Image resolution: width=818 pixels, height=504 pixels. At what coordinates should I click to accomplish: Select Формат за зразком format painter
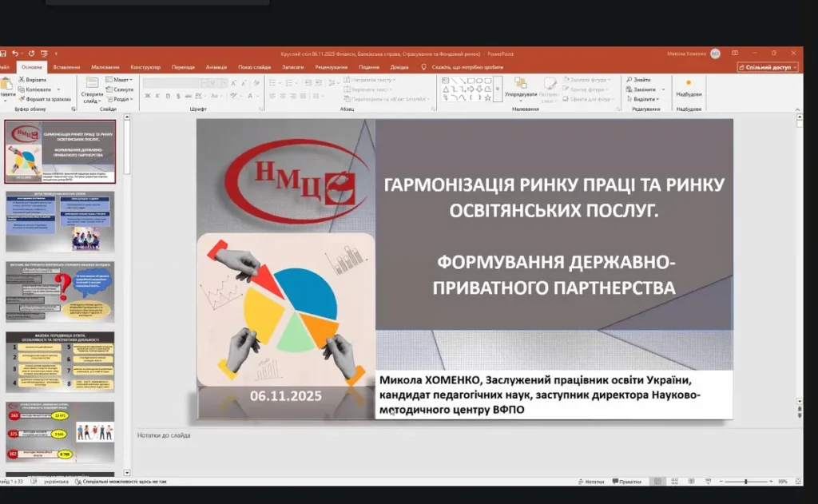[22, 98]
